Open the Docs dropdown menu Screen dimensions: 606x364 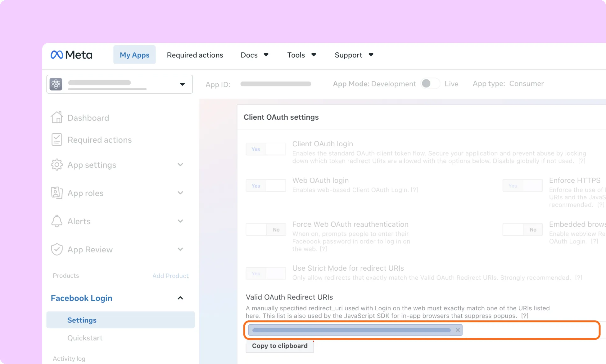click(255, 55)
